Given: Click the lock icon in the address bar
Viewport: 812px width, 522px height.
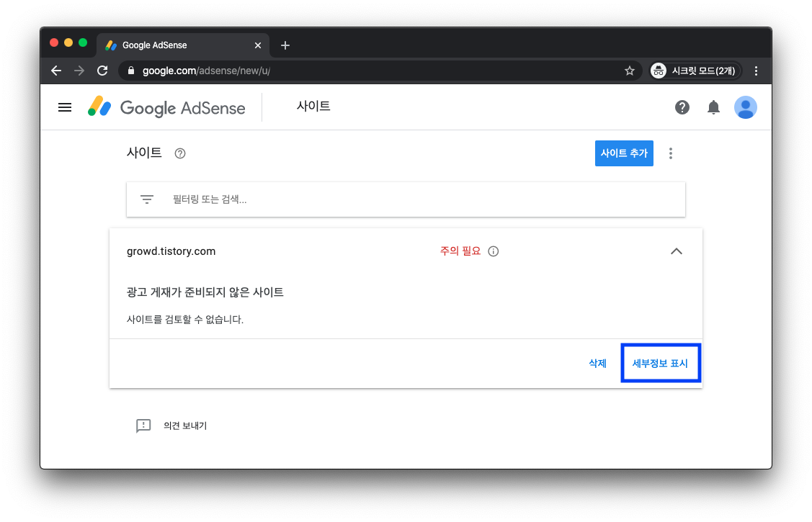Looking at the screenshot, I should click(131, 71).
